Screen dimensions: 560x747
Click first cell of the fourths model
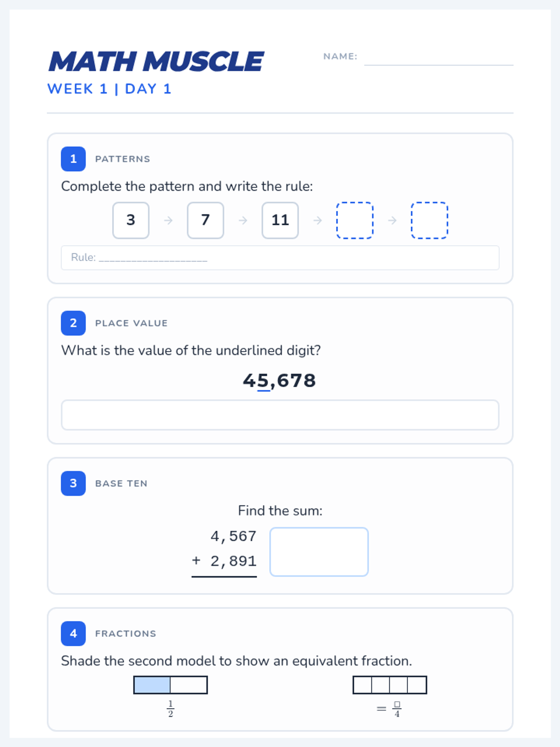point(363,685)
